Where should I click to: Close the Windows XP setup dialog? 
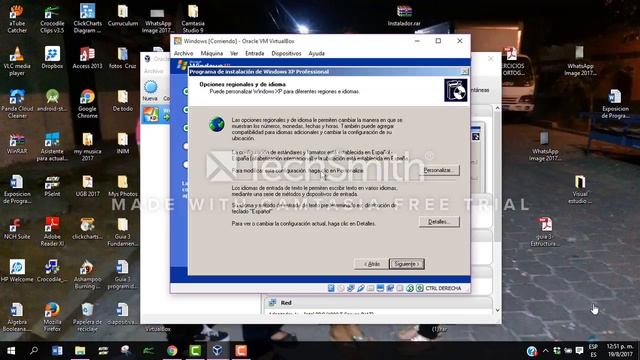[464, 71]
